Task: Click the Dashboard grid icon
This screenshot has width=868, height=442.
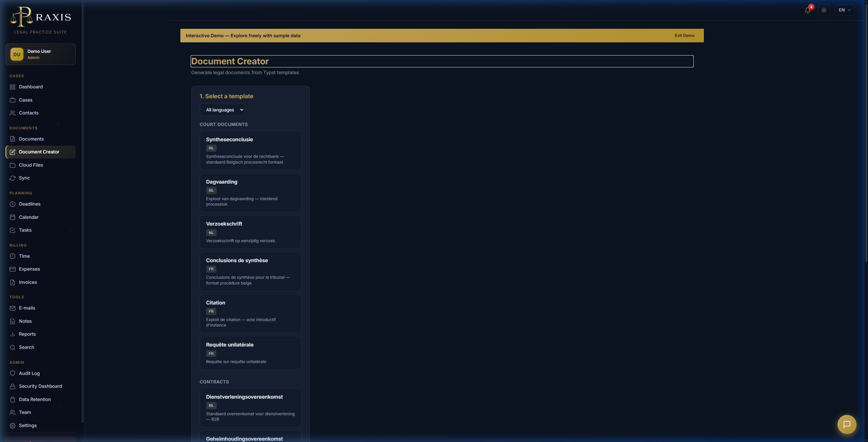Action: (13, 87)
